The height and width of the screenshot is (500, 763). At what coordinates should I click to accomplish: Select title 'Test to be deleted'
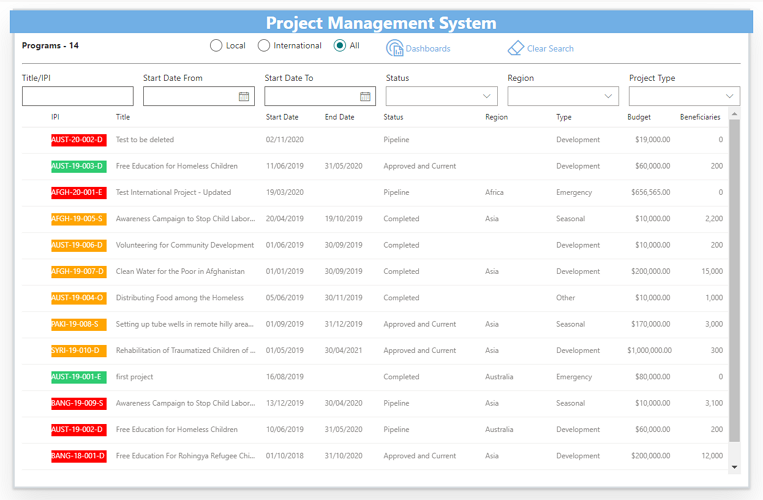point(145,140)
